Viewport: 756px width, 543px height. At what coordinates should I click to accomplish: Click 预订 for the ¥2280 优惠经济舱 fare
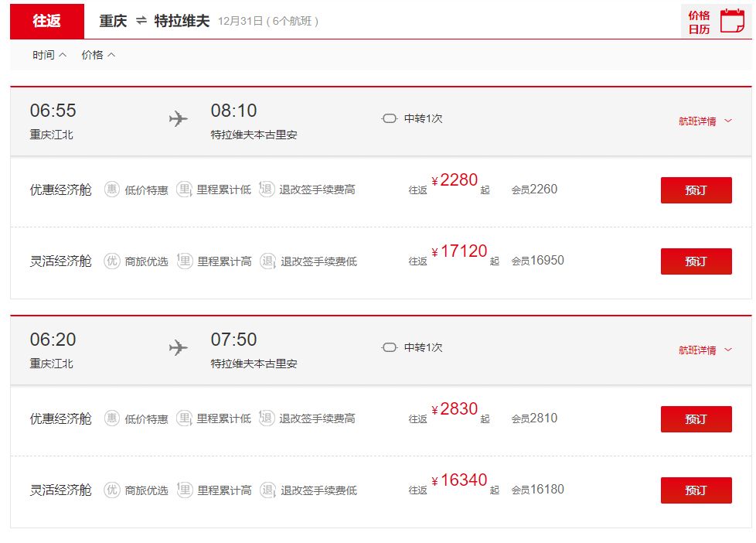(696, 190)
